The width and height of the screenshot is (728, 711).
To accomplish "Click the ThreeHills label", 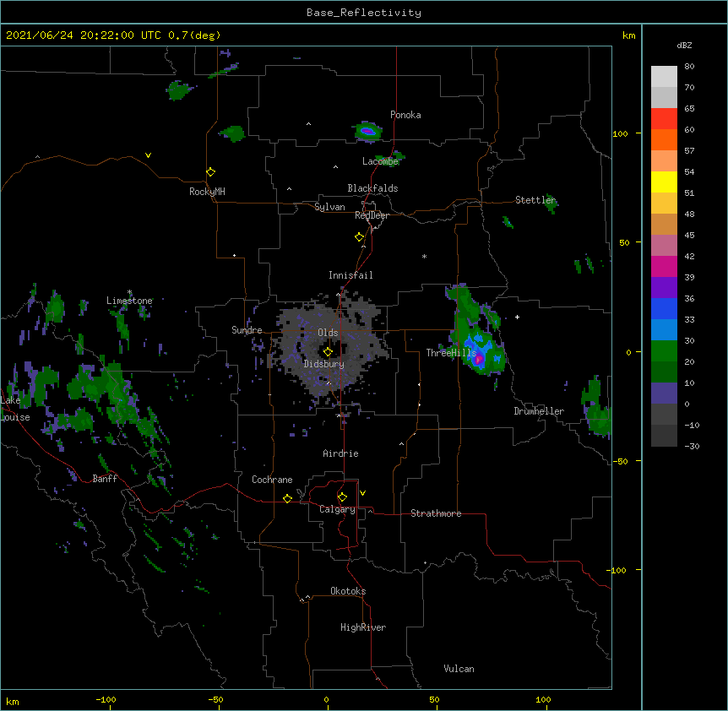I will pos(451,353).
